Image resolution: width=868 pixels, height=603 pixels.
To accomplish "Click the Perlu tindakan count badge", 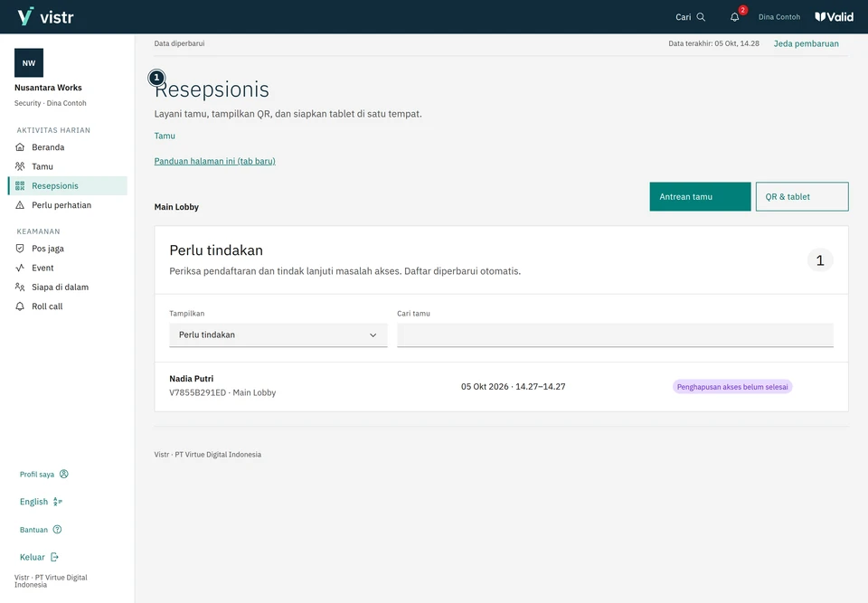I will pos(820,260).
